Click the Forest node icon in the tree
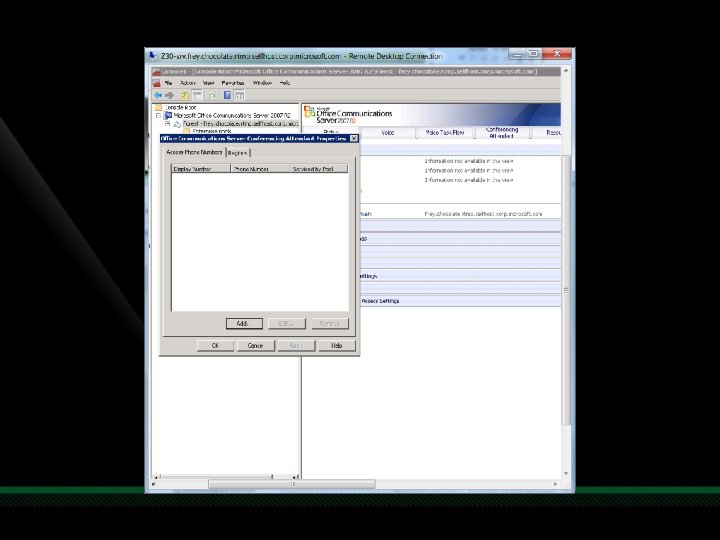 [177, 124]
